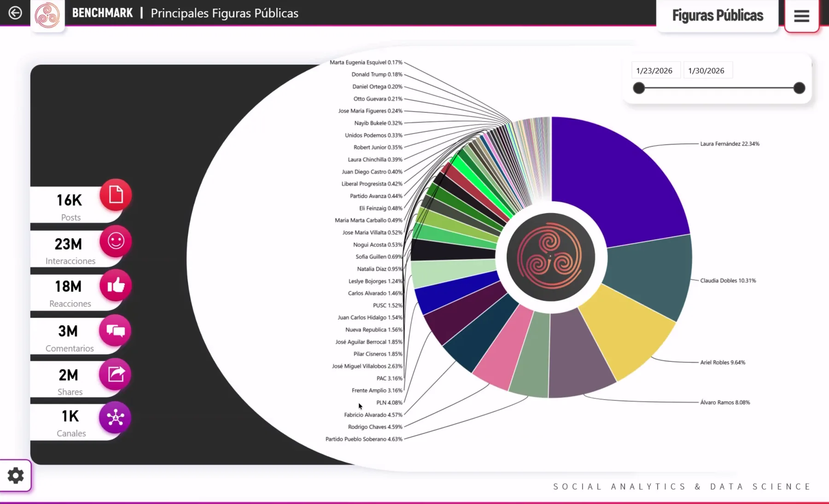829x504 pixels.
Task: Click the Carlos Alvarado 1.46% label
Action: (x=375, y=293)
